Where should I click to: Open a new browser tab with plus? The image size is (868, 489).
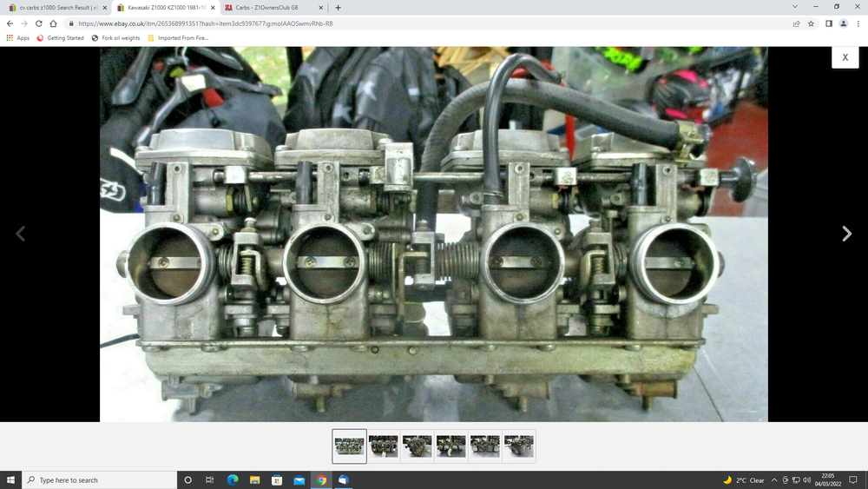[x=338, y=8]
